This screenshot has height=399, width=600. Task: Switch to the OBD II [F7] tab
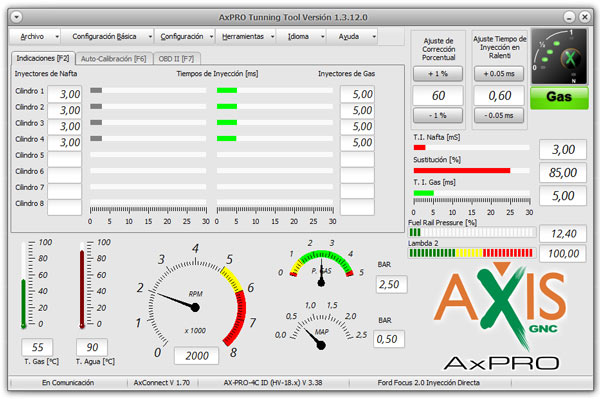point(176,59)
